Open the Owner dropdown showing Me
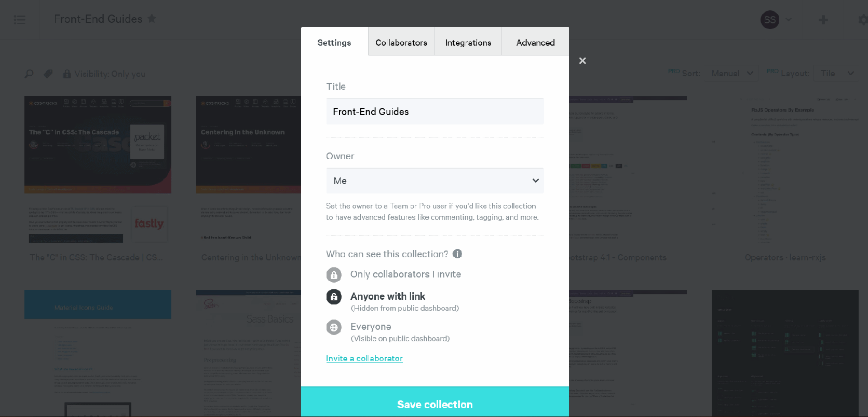 435,180
